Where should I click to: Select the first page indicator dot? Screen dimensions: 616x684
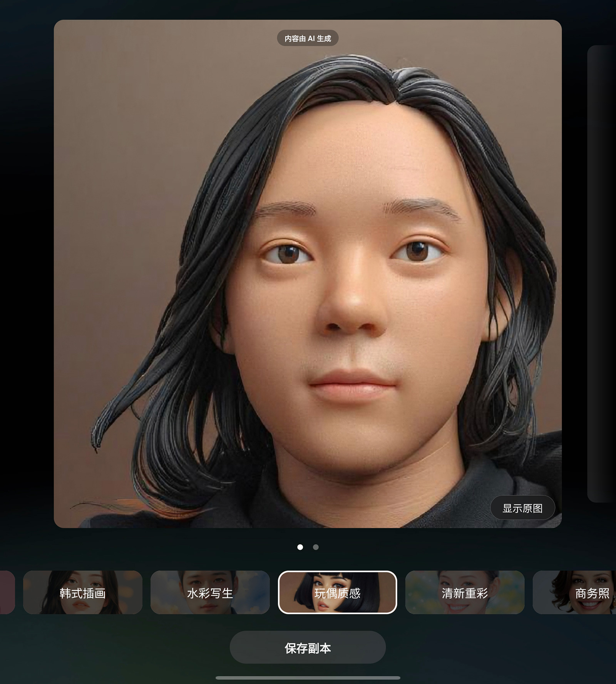pyautogui.click(x=300, y=547)
